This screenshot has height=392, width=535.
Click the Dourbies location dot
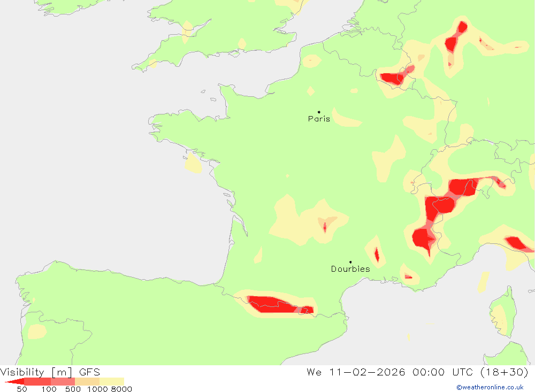click(x=350, y=262)
